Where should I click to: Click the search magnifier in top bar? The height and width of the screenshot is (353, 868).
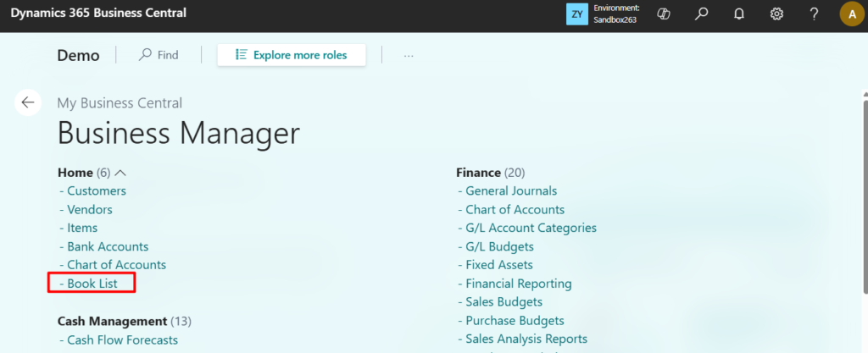(701, 14)
